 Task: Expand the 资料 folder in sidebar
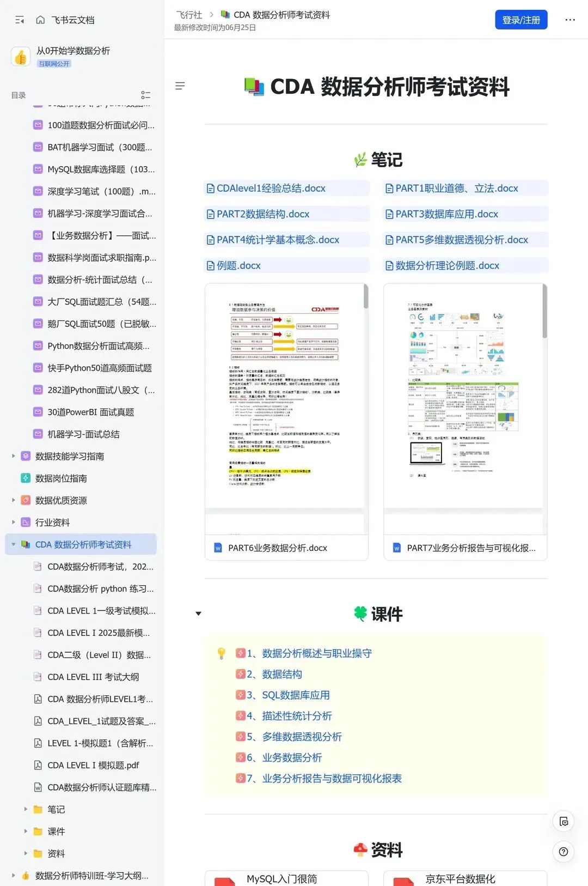[x=26, y=853]
